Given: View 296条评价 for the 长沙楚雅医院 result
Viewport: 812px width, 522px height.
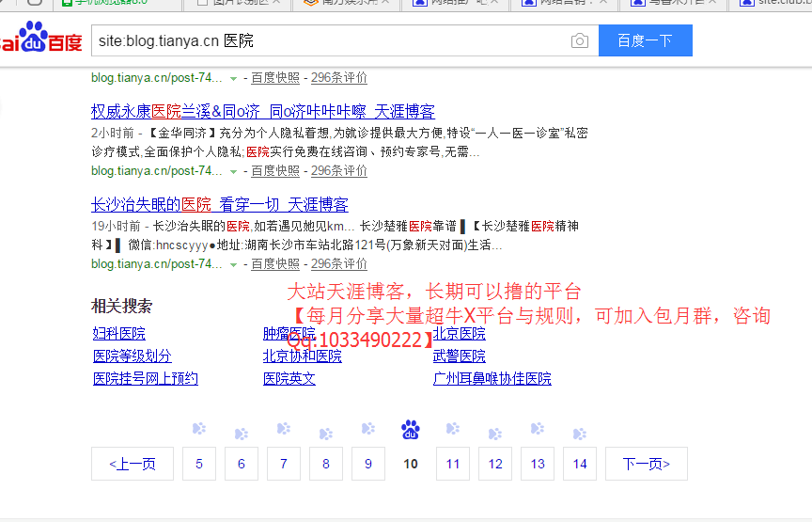Looking at the screenshot, I should (338, 264).
